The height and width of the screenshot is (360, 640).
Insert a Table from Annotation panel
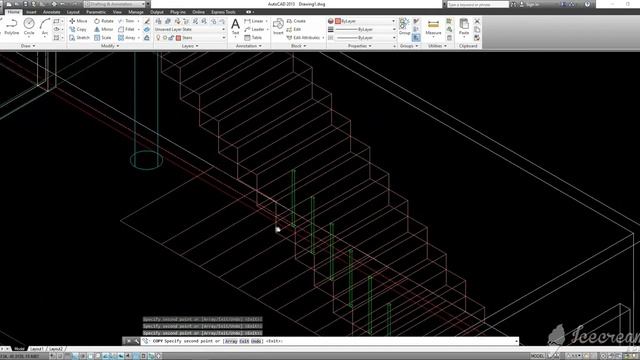253,38
